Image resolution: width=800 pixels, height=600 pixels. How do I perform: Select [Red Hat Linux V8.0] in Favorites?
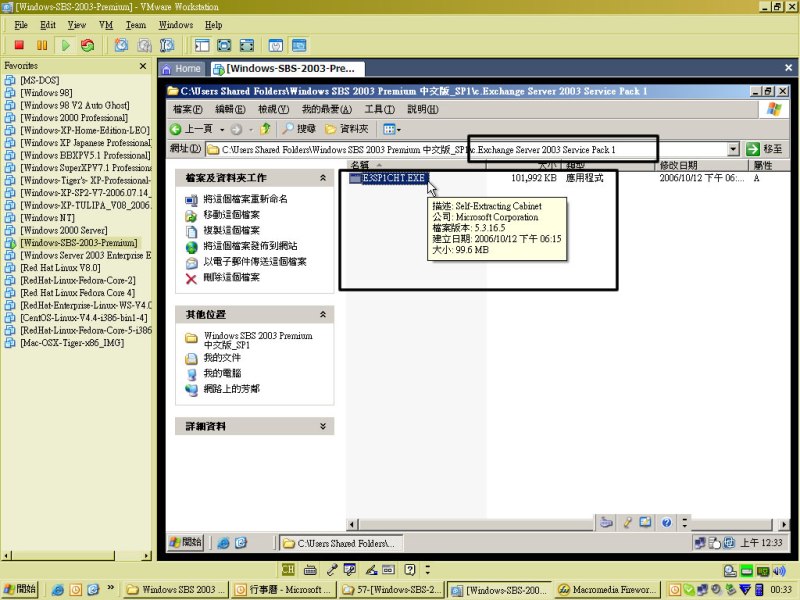60,267
